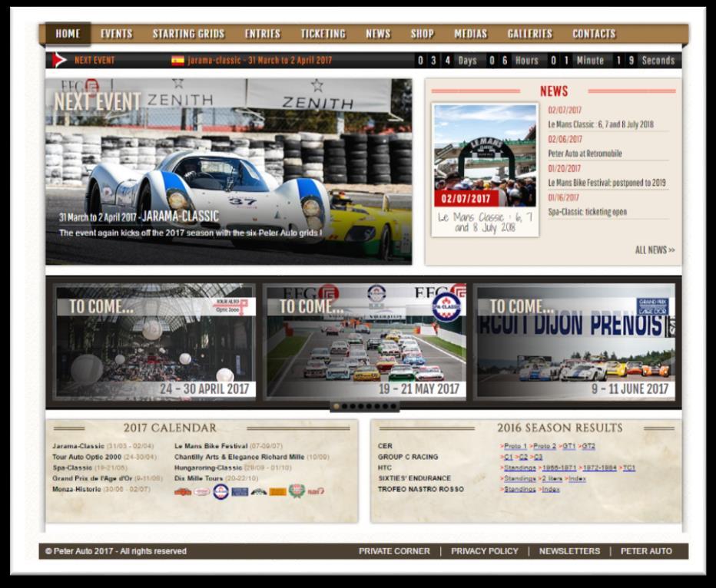
Task: Select the first highlighted carousel dot
Action: (x=336, y=406)
